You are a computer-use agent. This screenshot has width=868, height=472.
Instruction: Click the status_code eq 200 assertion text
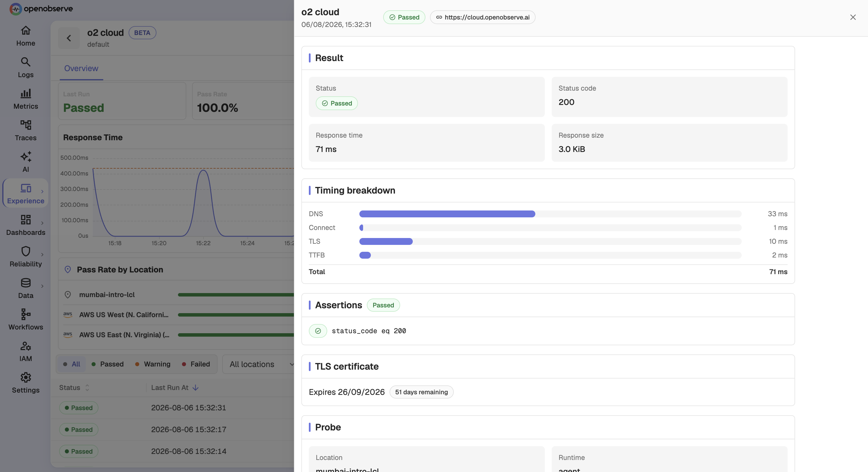tap(369, 331)
